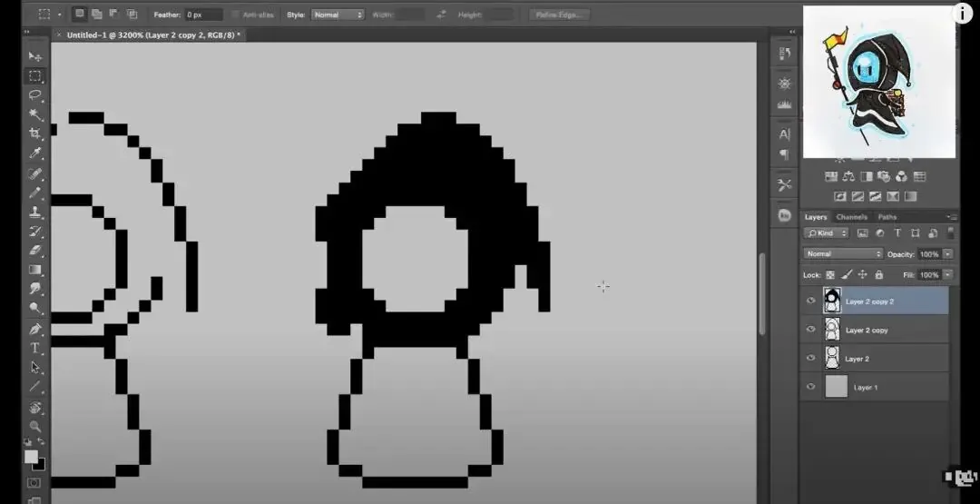Select the Type tool
This screenshot has height=504, width=980.
click(x=35, y=349)
